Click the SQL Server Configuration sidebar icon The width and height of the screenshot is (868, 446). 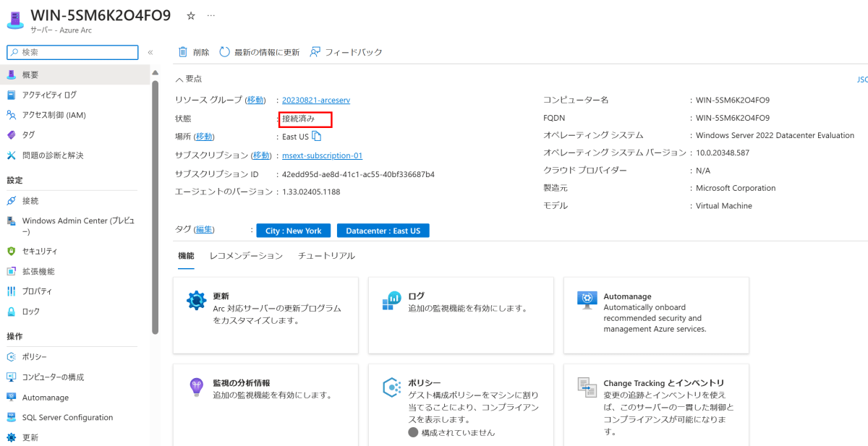click(11, 417)
